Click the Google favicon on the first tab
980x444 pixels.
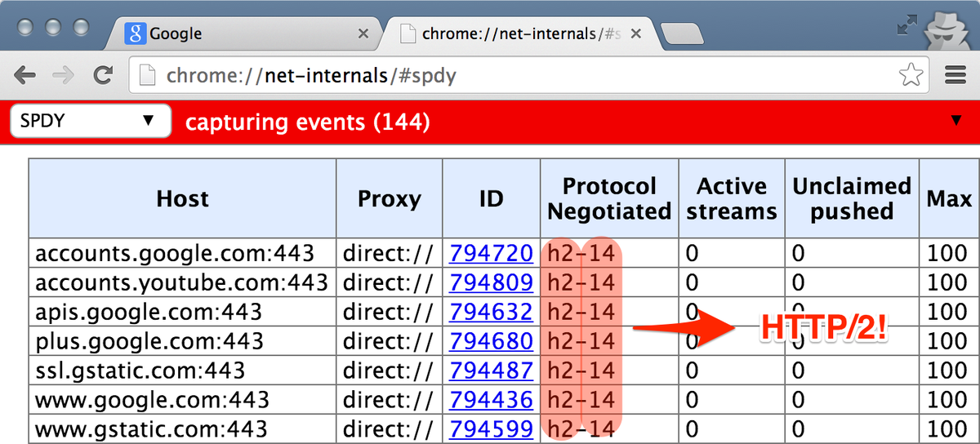click(x=136, y=34)
